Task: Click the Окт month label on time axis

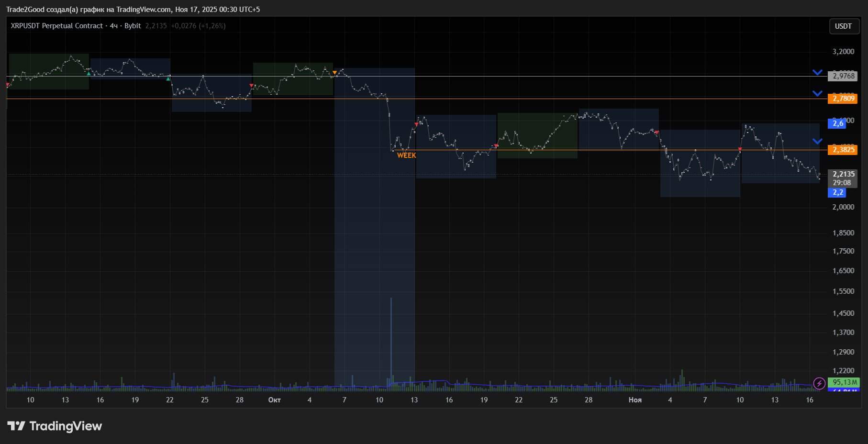Action: point(274,400)
